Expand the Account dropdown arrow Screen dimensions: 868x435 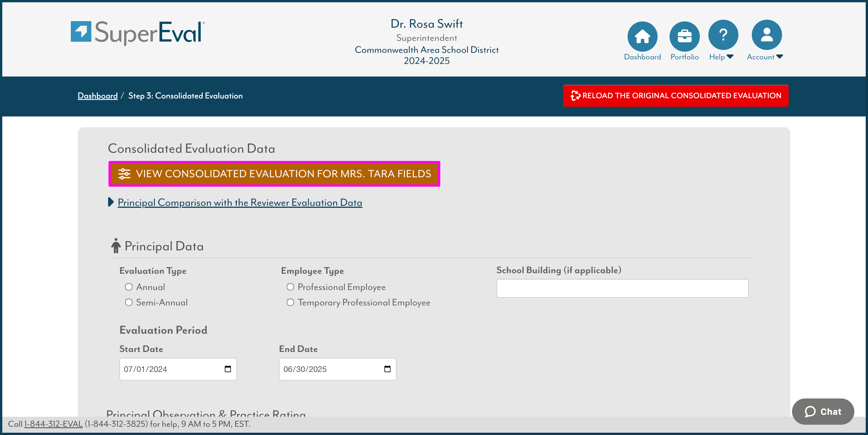point(779,57)
